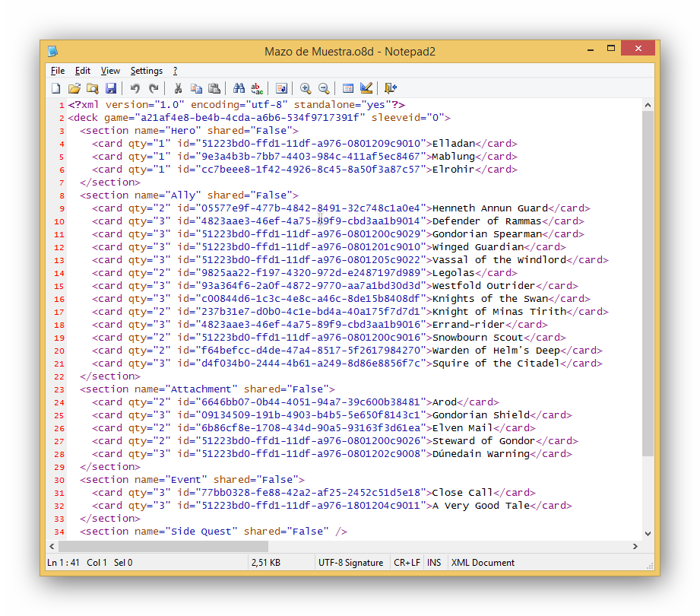
Task: Click 'Knight of Minas Tirith' text
Action: [499, 312]
